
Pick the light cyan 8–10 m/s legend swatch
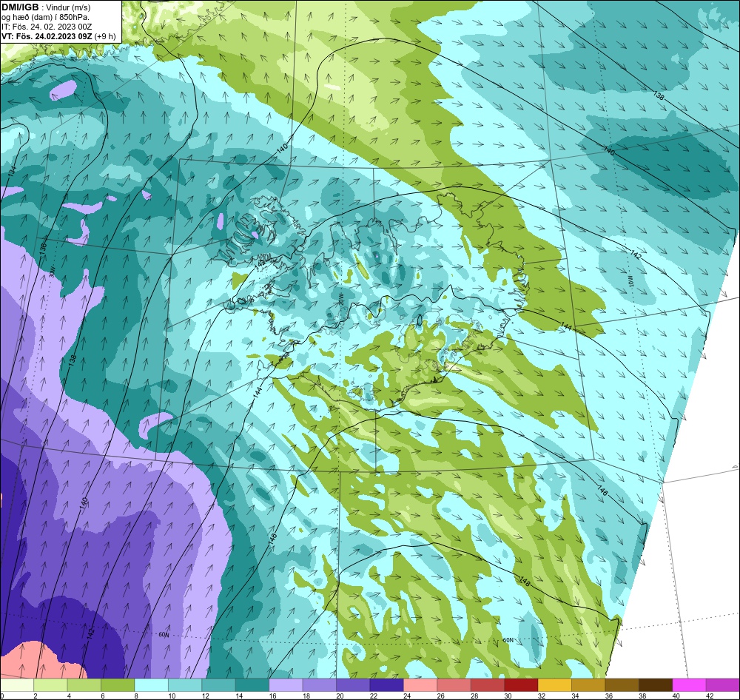pos(151,685)
